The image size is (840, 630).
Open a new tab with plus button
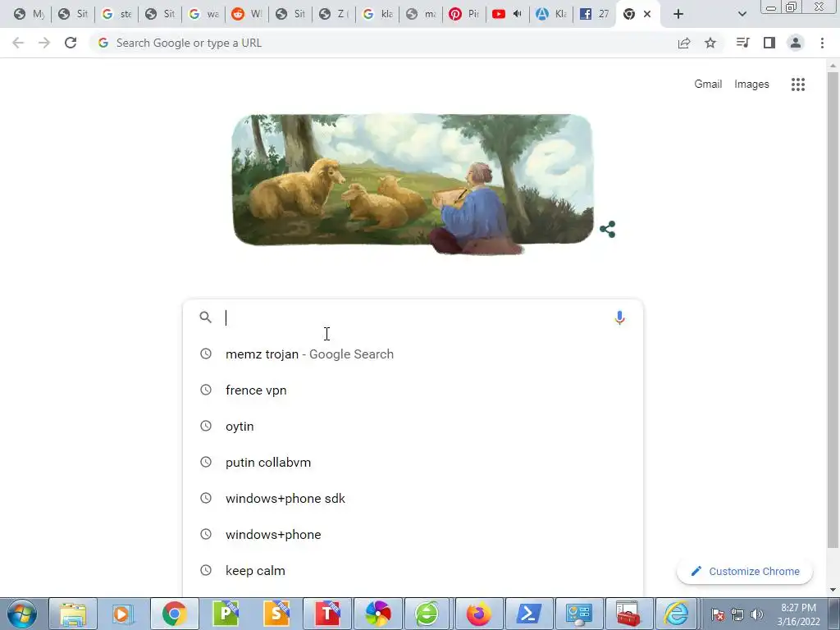[678, 14]
